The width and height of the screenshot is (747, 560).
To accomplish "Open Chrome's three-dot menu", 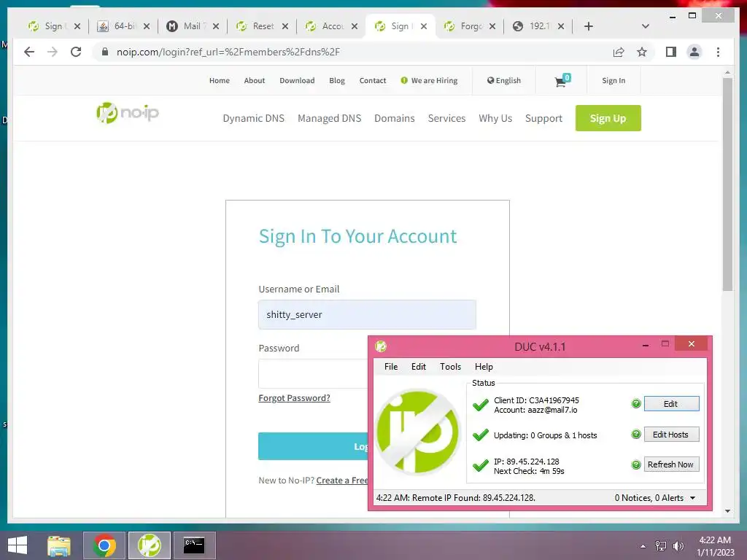I will pos(718,52).
